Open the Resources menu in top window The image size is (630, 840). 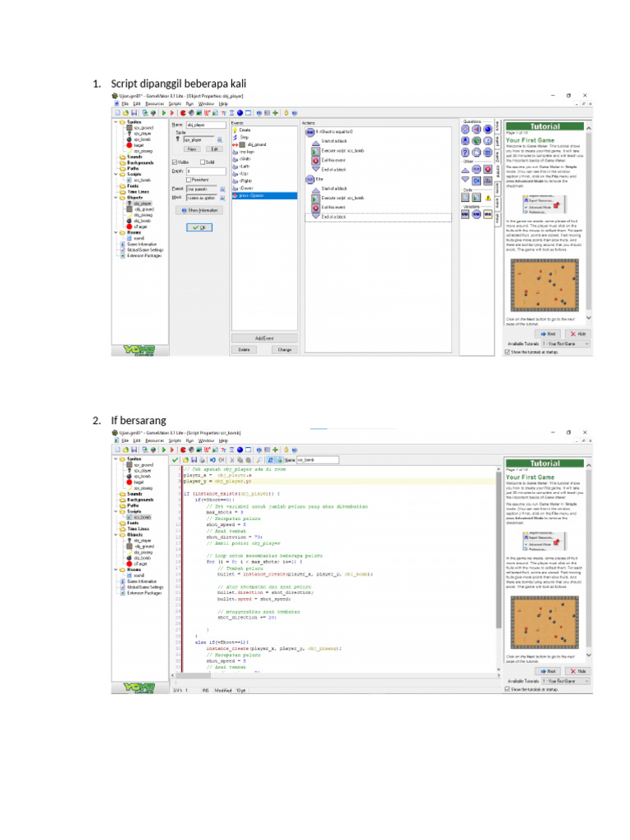point(154,104)
